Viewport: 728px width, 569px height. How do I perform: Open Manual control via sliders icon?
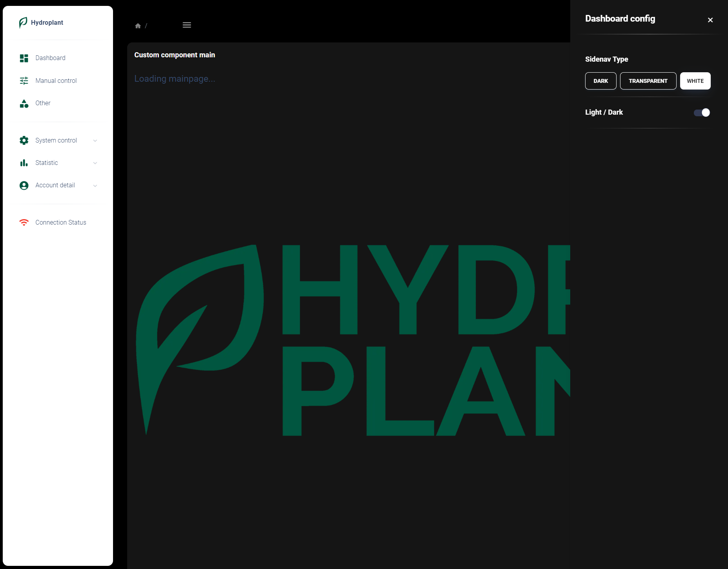pos(24,81)
